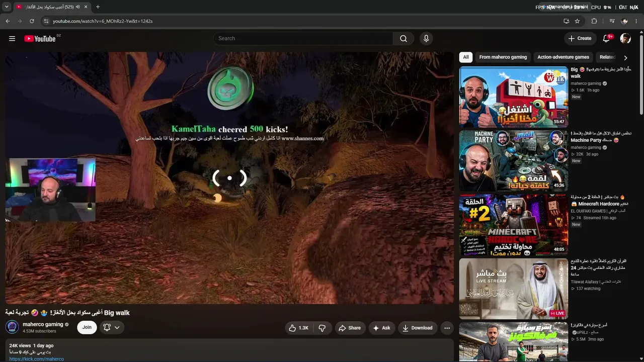This screenshot has height=362, width=644.
Task: Click the Download button
Action: 417,328
